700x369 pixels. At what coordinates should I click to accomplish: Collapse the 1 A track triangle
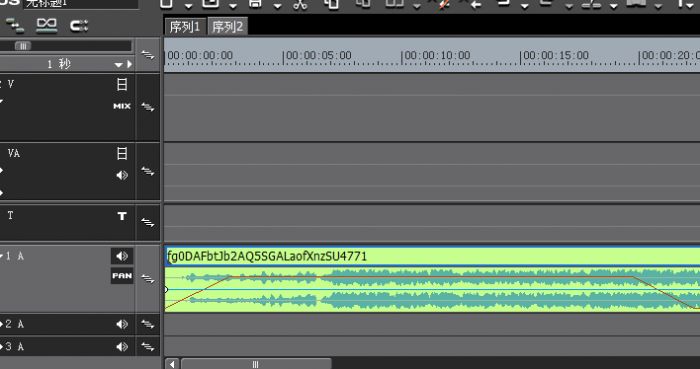(x=1, y=256)
